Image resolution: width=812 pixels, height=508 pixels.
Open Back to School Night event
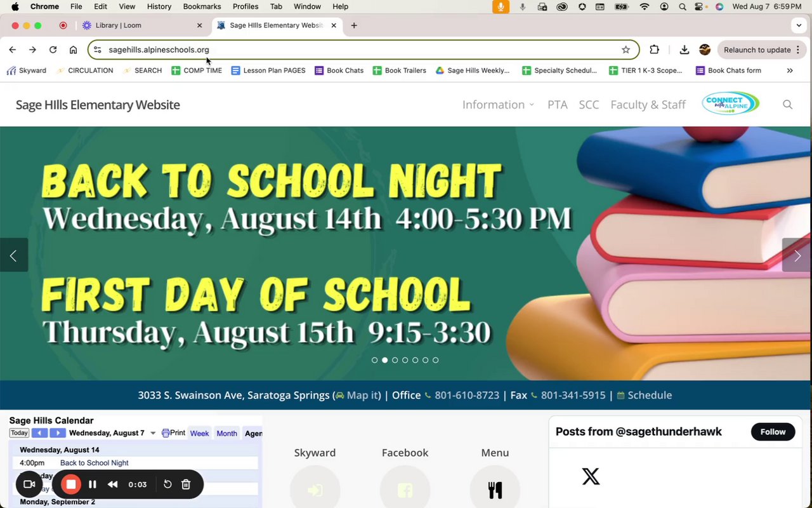tap(94, 463)
